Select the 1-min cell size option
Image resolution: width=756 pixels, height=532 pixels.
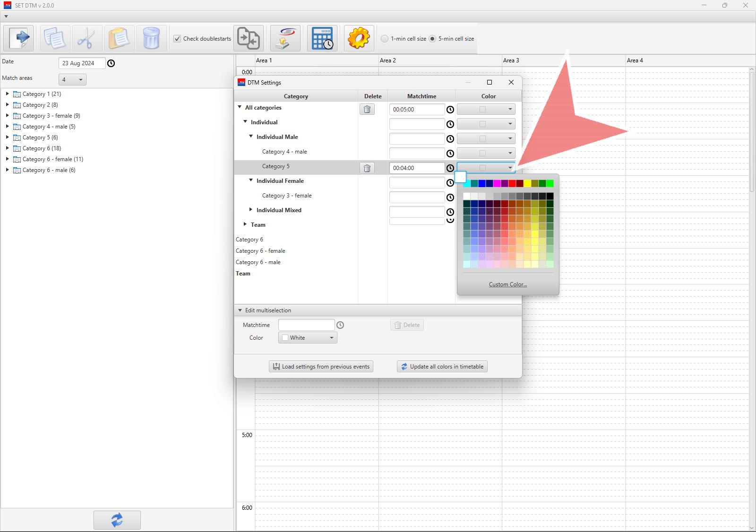385,39
